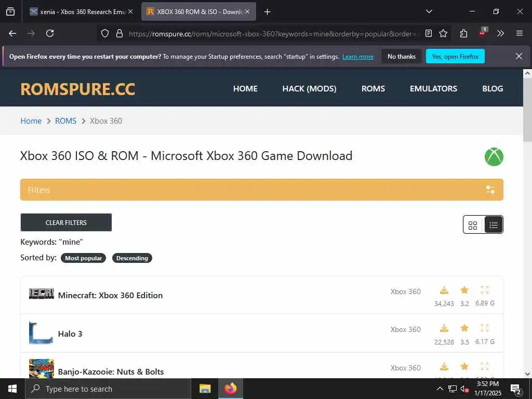Click the star rating icon in Minecraft row
This screenshot has height=399, width=532.
click(x=464, y=290)
